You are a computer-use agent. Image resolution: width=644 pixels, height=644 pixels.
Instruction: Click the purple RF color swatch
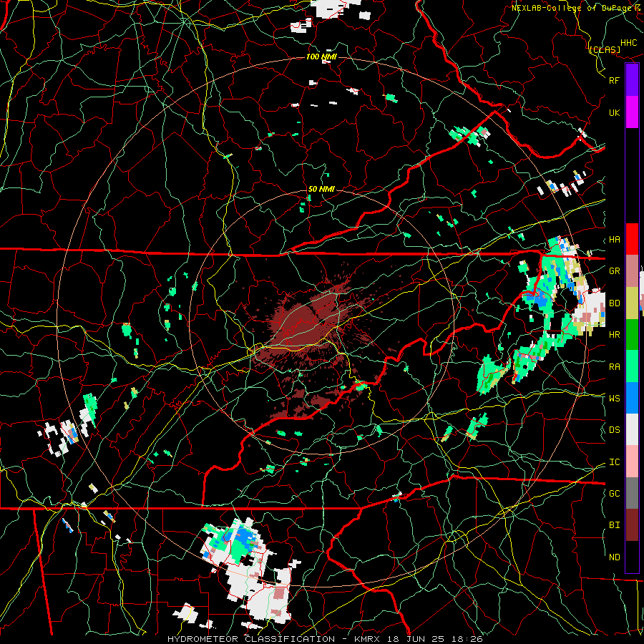tap(632, 80)
